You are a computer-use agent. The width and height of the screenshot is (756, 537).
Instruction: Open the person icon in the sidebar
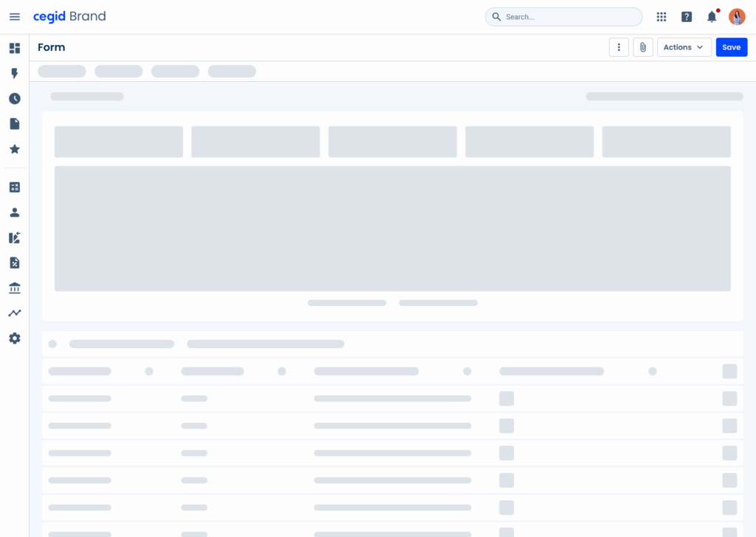tap(15, 212)
